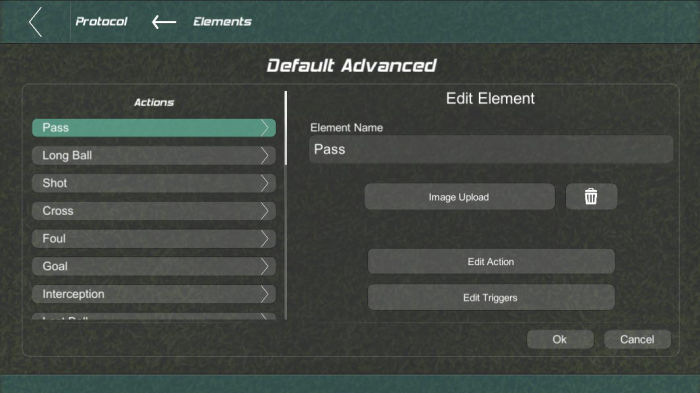The width and height of the screenshot is (700, 393).
Task: Expand the Interception row chevron
Action: (x=265, y=294)
